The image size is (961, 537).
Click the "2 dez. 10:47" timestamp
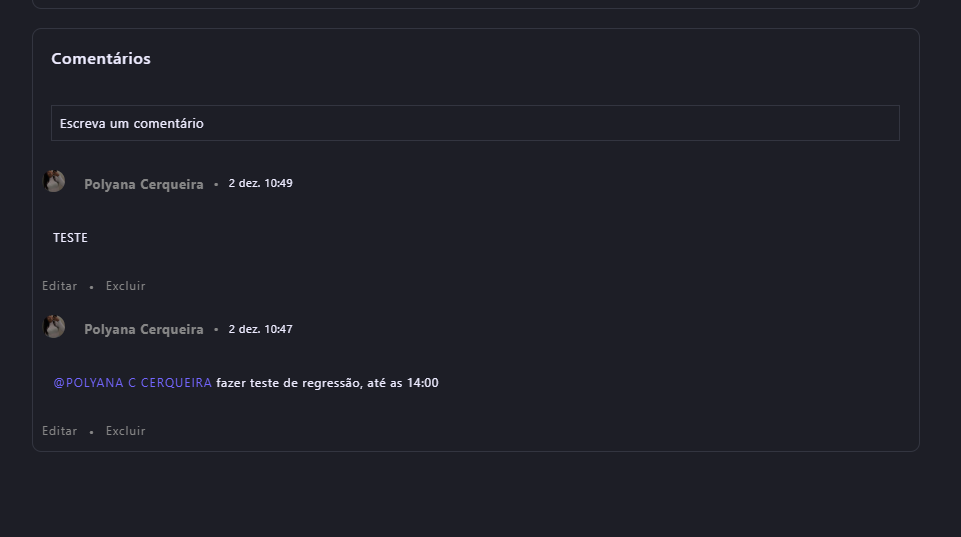[x=260, y=329]
